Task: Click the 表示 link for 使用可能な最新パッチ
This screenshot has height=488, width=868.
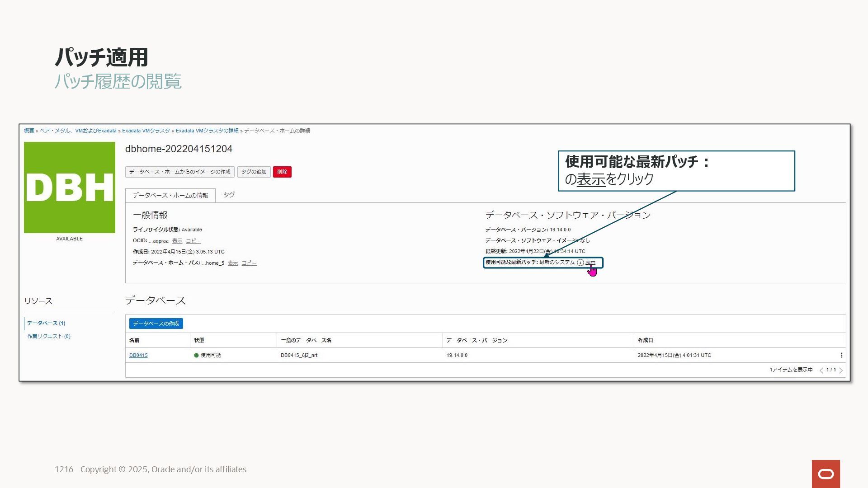Action: tap(590, 263)
